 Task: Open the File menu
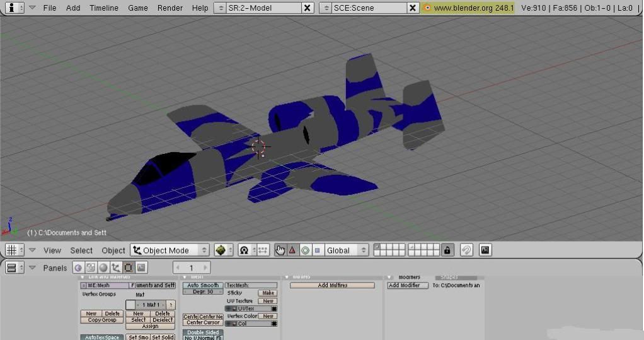[x=50, y=8]
